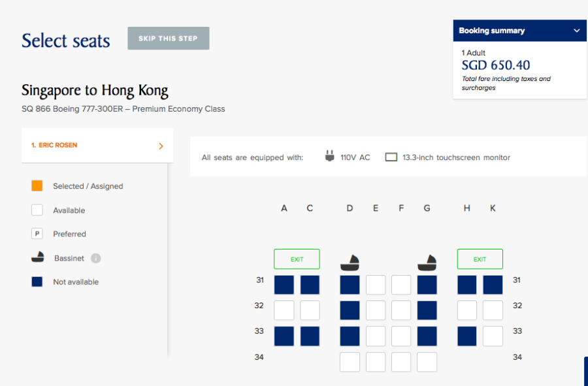Screen dimensions: 588x386
Task: Click the touchscreen monitor icon
Action: coord(391,157)
